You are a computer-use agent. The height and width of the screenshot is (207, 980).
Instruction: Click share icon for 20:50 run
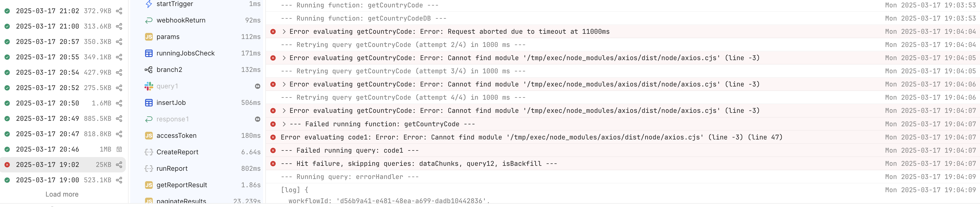pyautogui.click(x=119, y=103)
